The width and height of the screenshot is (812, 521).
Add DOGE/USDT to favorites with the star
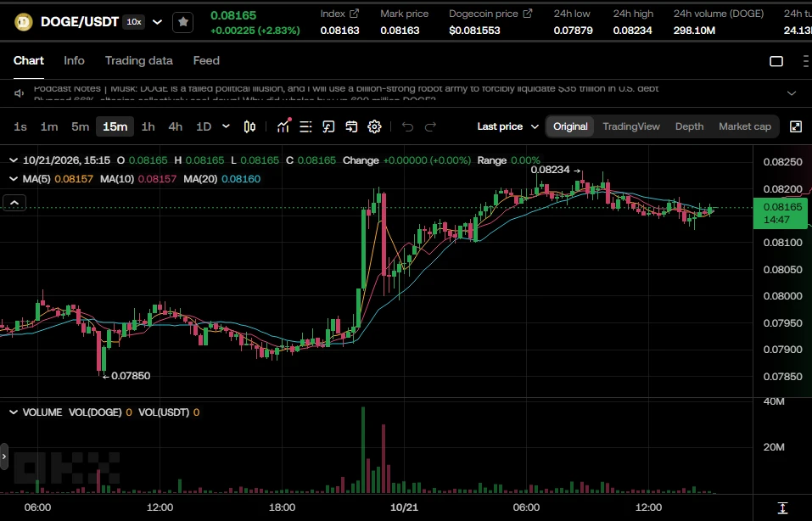coord(182,22)
